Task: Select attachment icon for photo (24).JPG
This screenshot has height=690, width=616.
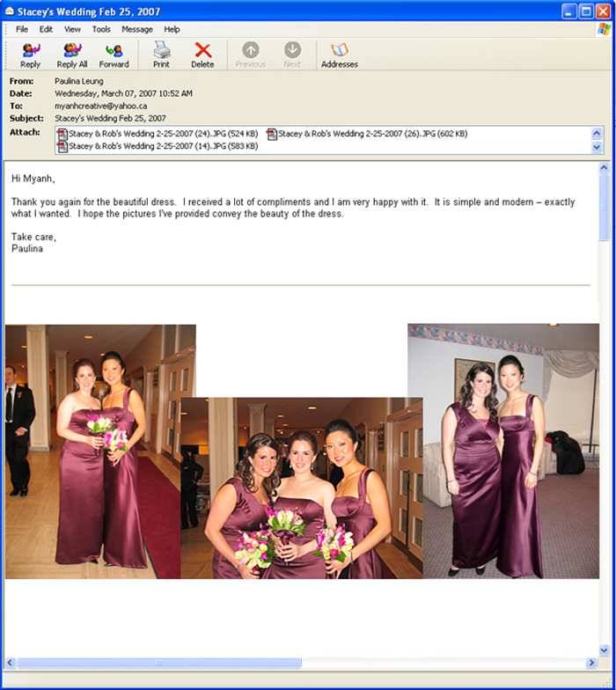Action: (62, 134)
